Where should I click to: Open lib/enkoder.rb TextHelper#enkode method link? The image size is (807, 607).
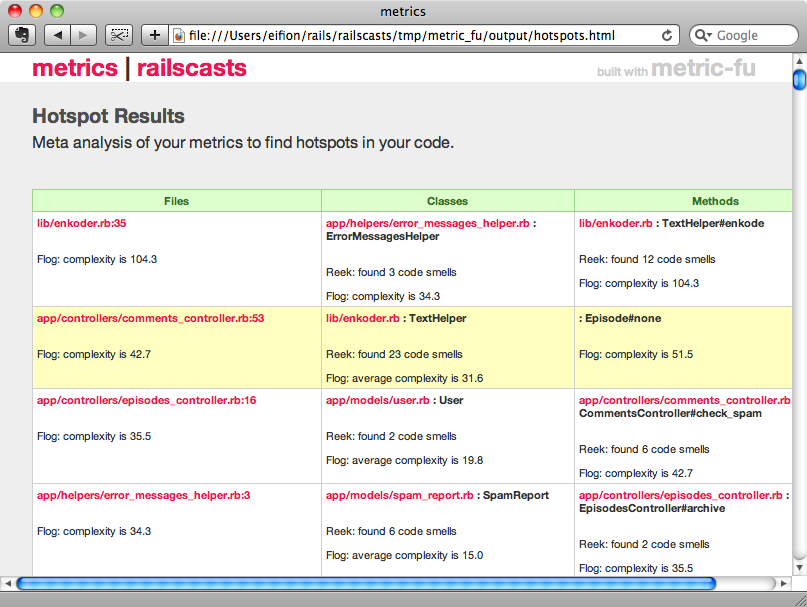[x=616, y=223]
